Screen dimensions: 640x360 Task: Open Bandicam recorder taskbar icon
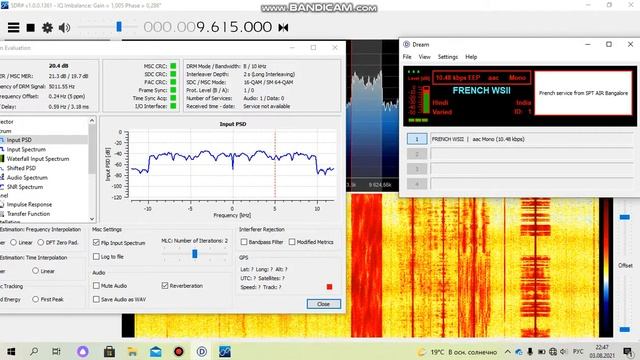(x=178, y=351)
